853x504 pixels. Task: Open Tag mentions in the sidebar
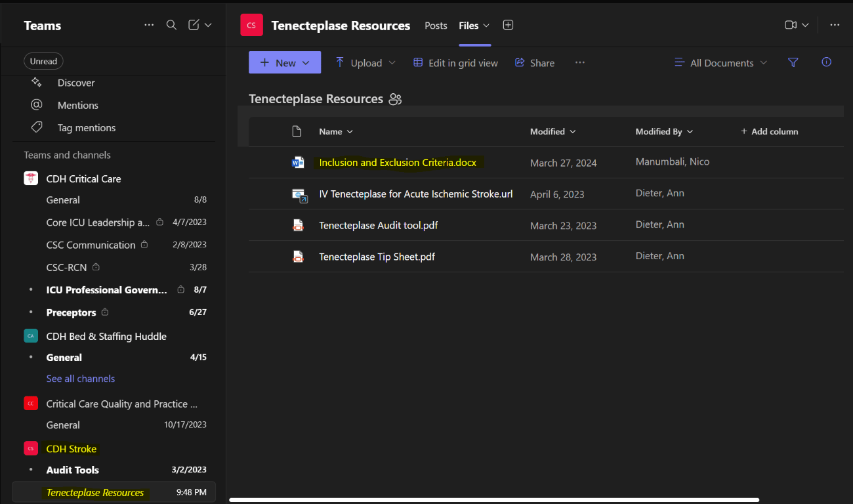tap(87, 128)
